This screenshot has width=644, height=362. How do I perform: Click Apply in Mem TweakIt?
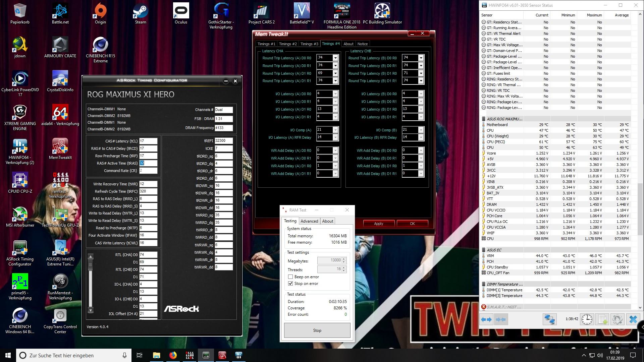379,224
